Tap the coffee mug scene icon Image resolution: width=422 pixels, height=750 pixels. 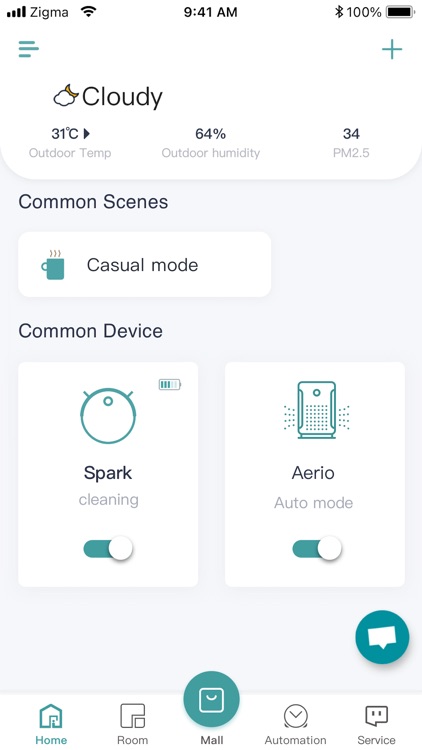(53, 265)
